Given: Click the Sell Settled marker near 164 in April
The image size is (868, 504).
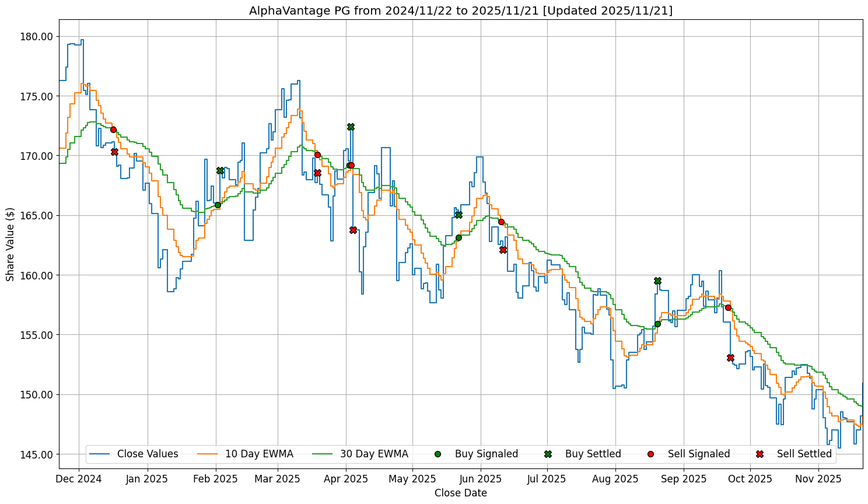Looking at the screenshot, I should tap(353, 230).
